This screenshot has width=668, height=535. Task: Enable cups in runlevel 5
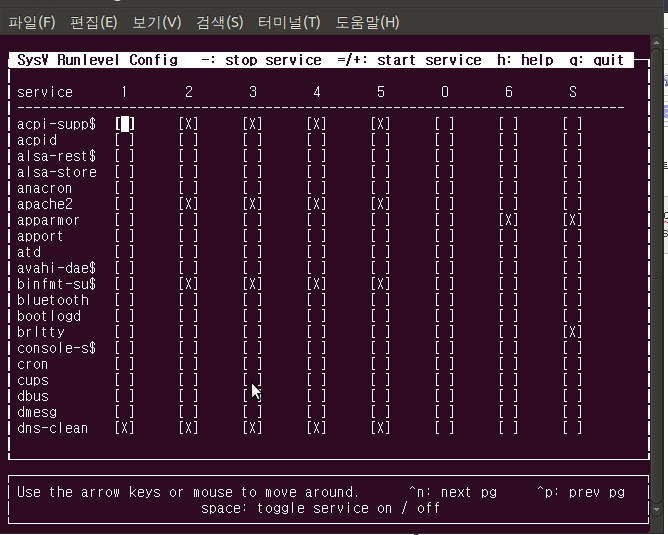(x=380, y=380)
